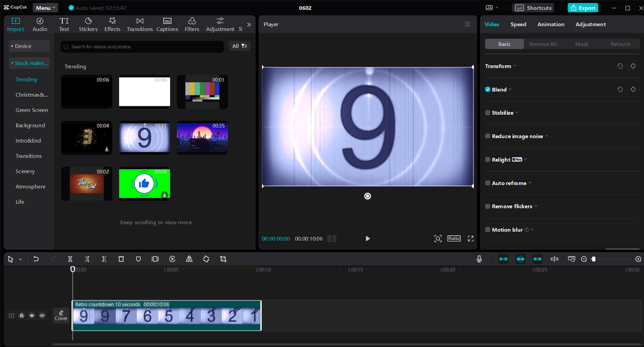The width and height of the screenshot is (644, 347).
Task: Delete the selected clip with trash icon
Action: coord(121,259)
